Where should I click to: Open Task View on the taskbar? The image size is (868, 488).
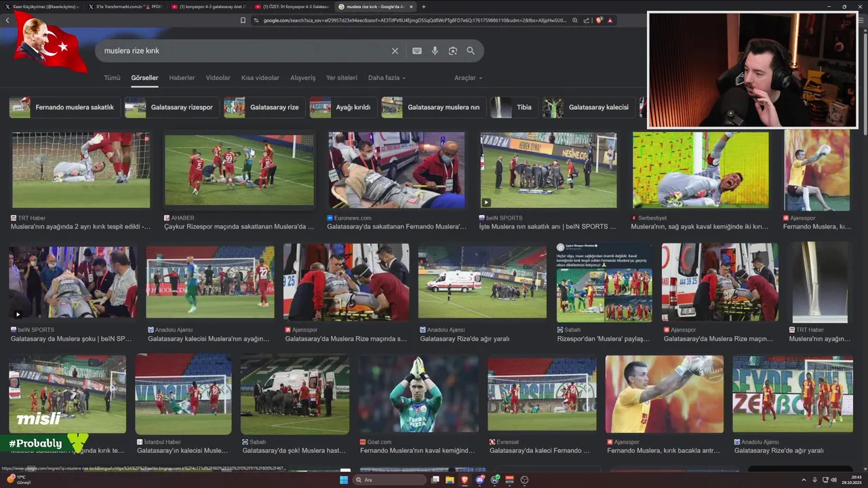click(x=435, y=480)
